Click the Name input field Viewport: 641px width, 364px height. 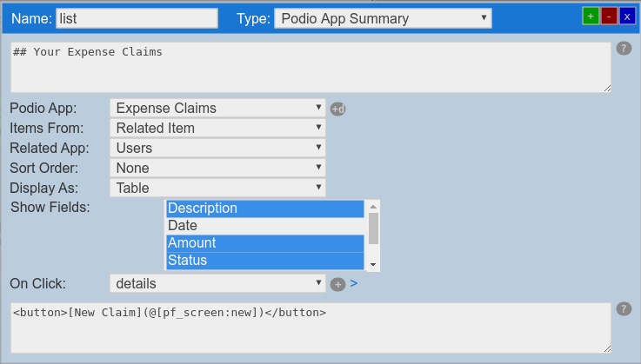pyautogui.click(x=137, y=18)
